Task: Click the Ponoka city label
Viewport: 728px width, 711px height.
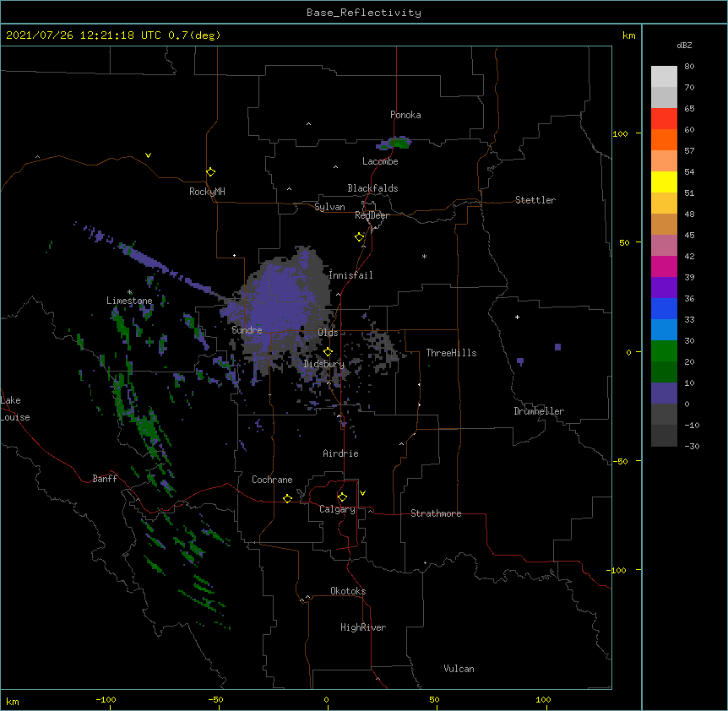Action: click(x=405, y=115)
